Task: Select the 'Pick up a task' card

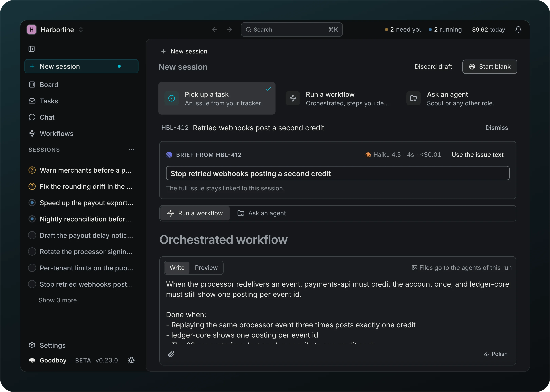Action: [217, 98]
